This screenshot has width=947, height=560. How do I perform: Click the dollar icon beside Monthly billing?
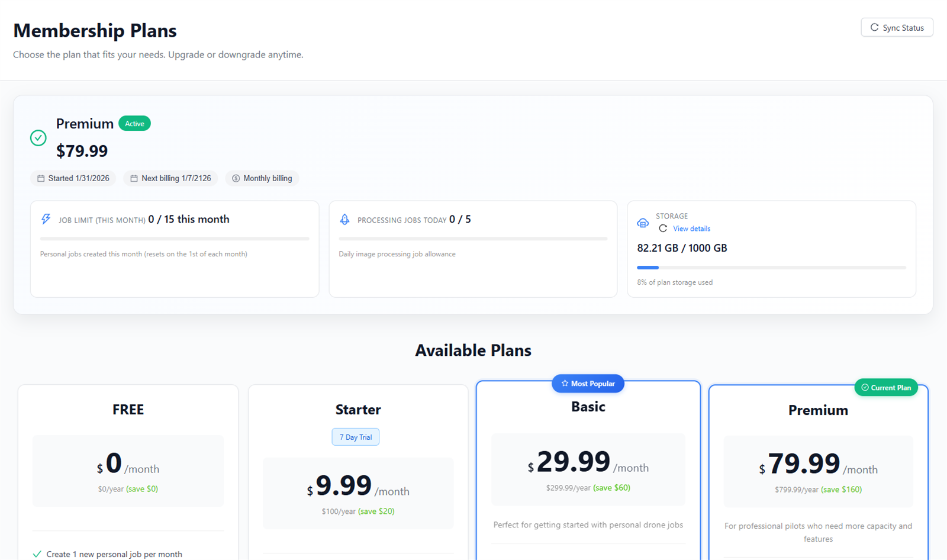point(236,178)
